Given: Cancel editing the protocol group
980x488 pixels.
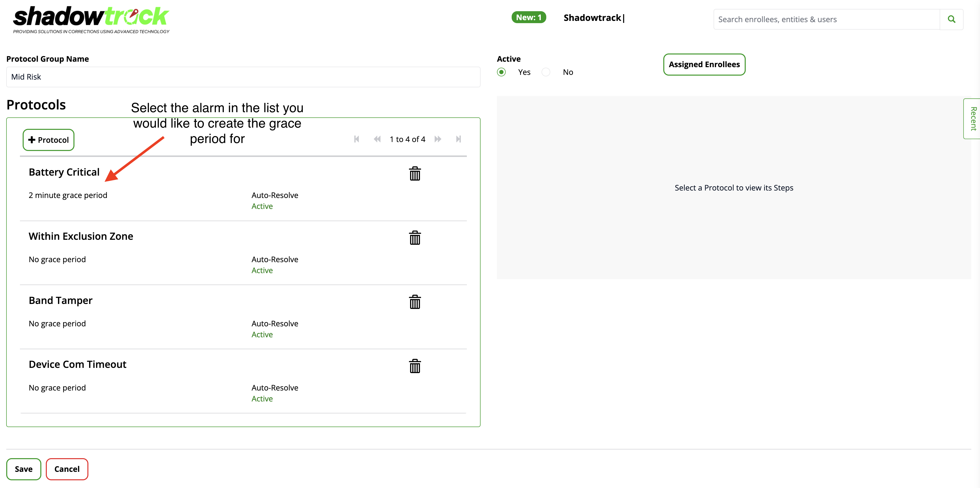Looking at the screenshot, I should coord(67,469).
